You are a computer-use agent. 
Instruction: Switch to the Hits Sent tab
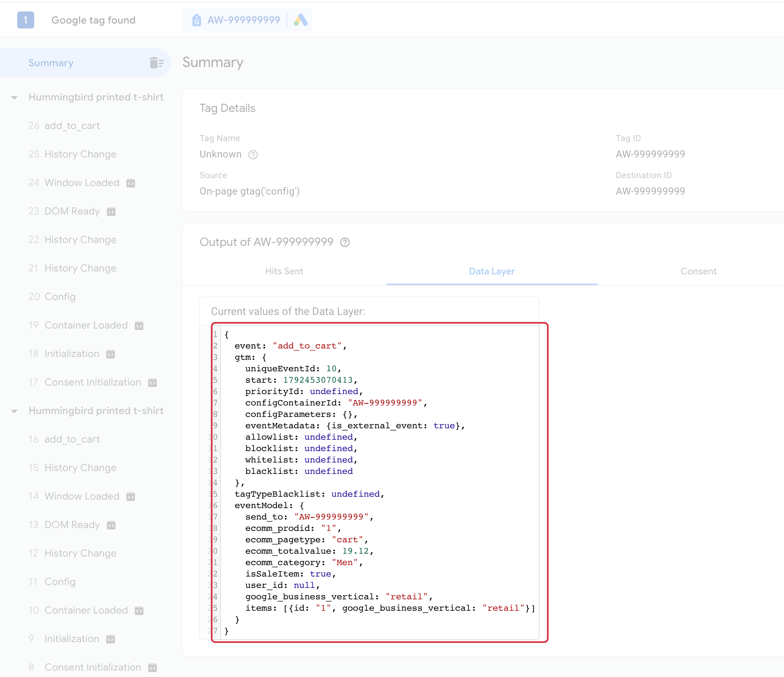[284, 271]
